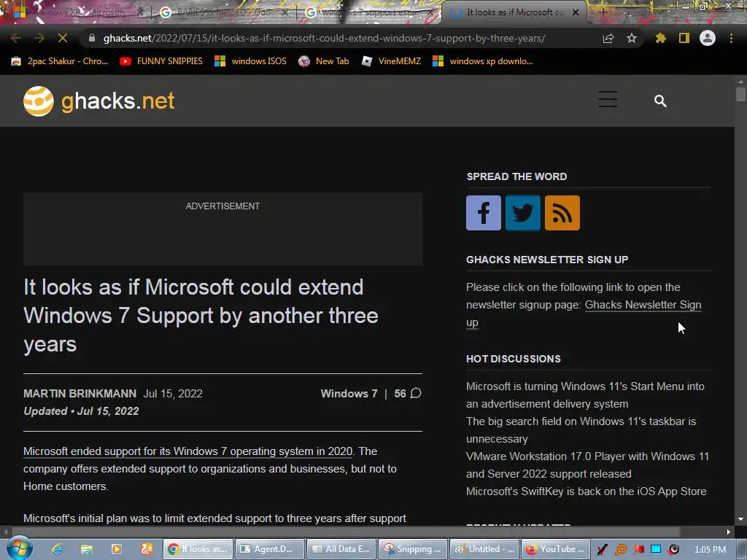The image size is (747, 560).
Task: Open the Windows 7 category link
Action: [349, 394]
